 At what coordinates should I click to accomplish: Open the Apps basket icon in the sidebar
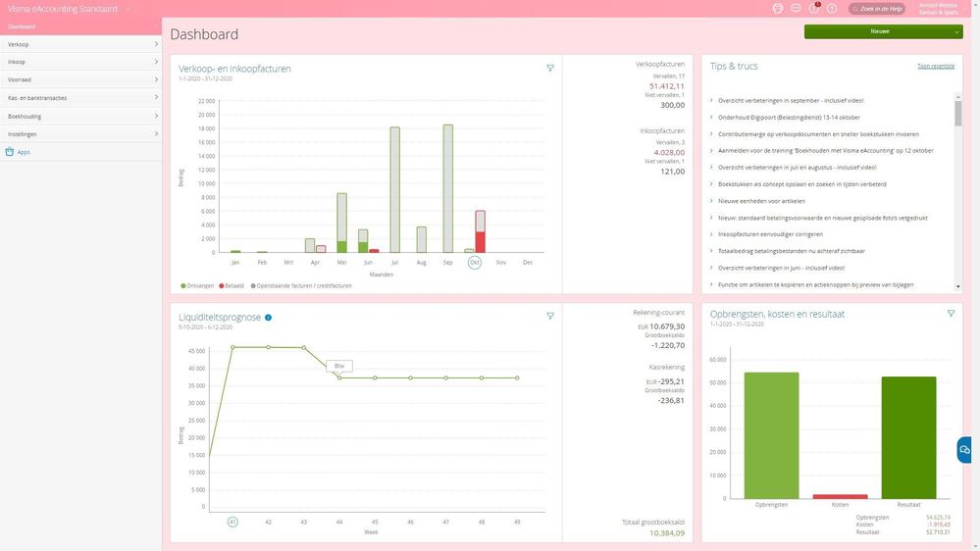(x=10, y=152)
